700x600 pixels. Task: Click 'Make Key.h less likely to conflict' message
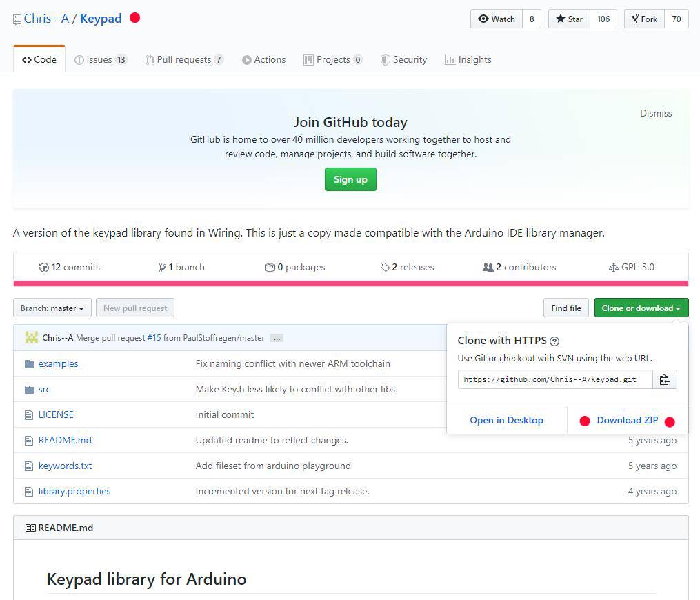[295, 390]
